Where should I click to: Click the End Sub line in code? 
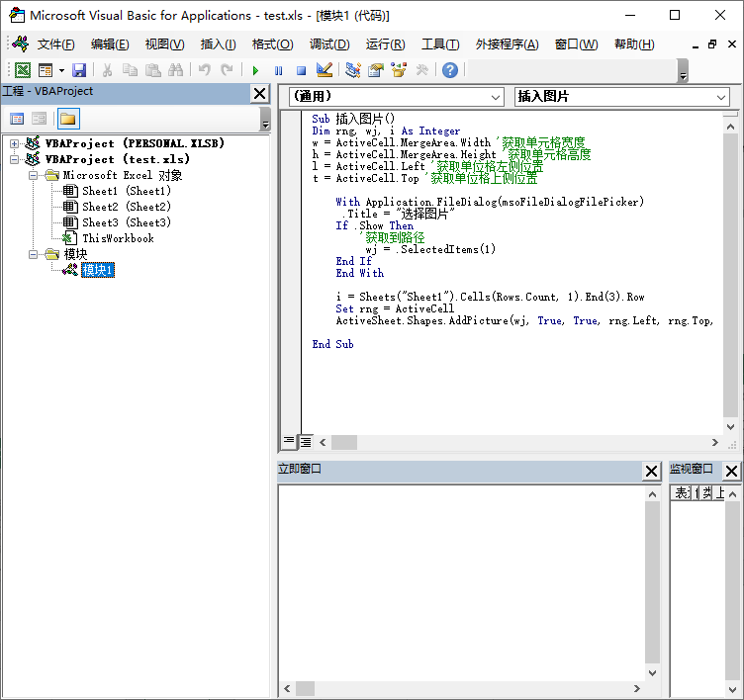(x=332, y=345)
